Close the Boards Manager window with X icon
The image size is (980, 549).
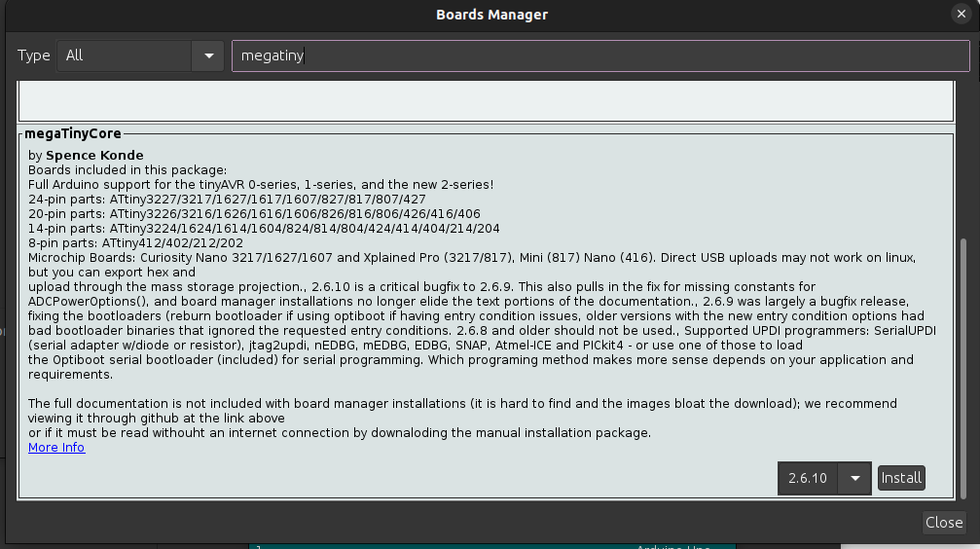960,15
